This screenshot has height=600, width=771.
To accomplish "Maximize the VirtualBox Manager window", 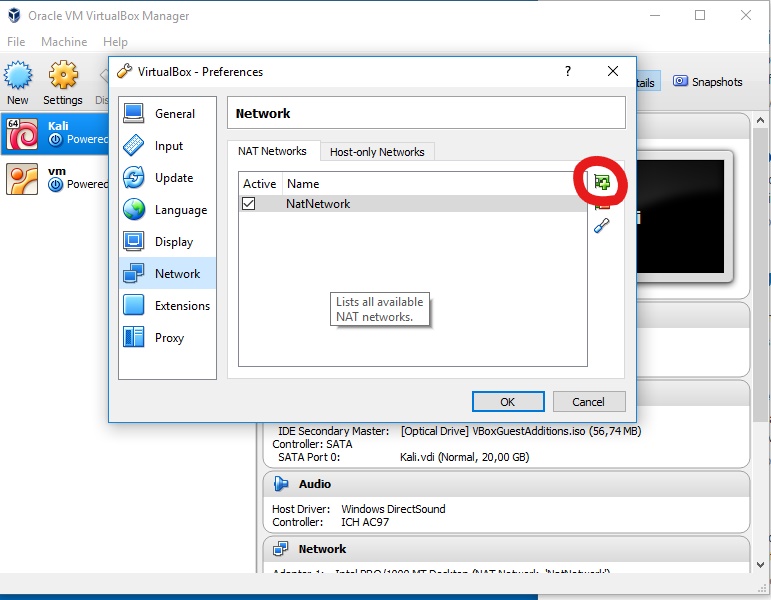I will pyautogui.click(x=700, y=15).
